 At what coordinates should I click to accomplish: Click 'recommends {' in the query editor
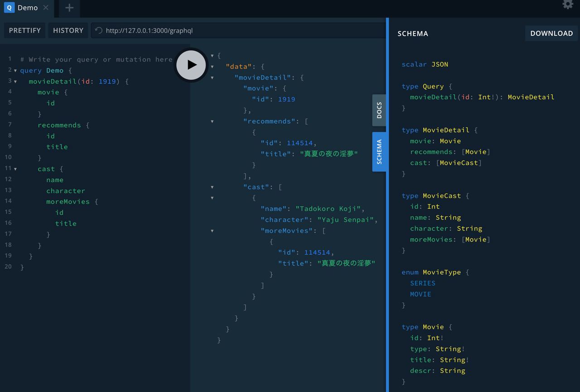(x=63, y=125)
